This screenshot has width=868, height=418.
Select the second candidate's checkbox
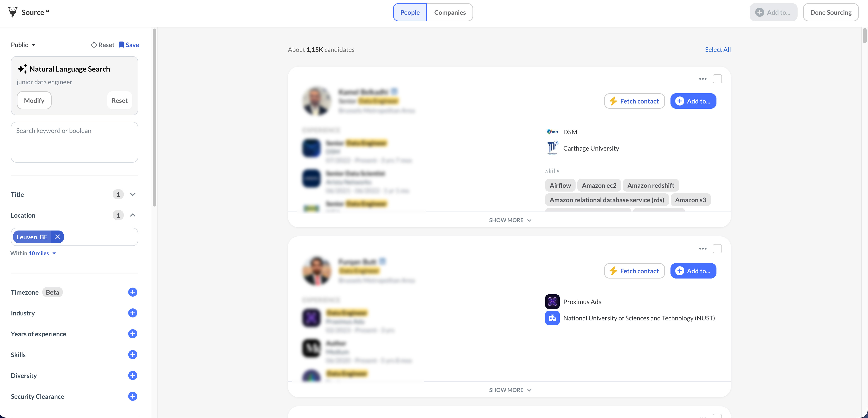pyautogui.click(x=717, y=249)
